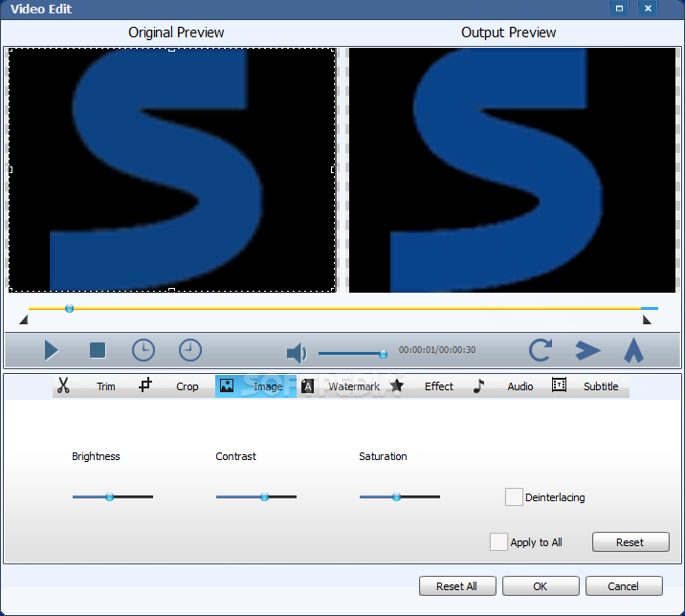685x616 pixels.
Task: Click the rotate clockwise arrow icon
Action: (x=541, y=350)
